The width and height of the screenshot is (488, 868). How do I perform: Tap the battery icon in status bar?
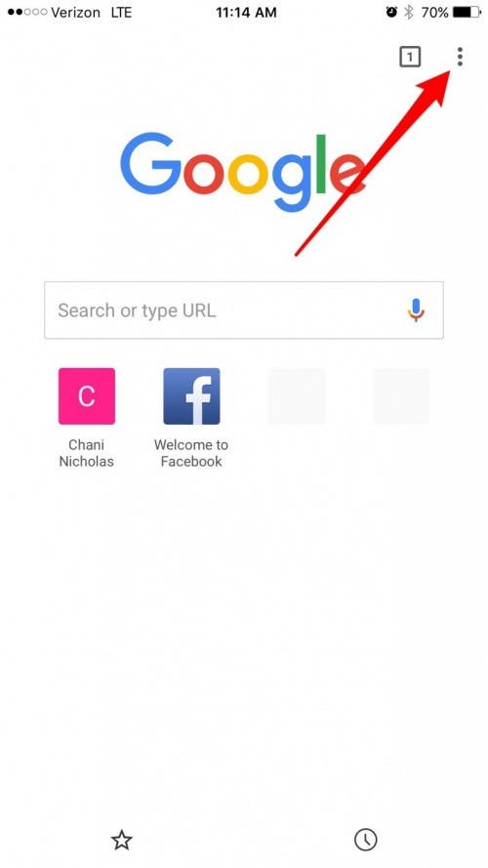[467, 12]
